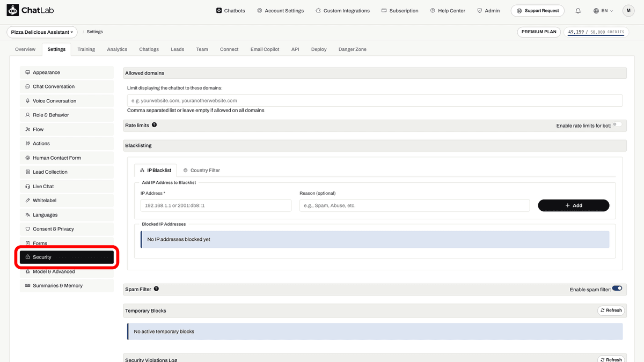Image resolution: width=644 pixels, height=362 pixels.
Task: Toggle Enable rate limits for bot switch
Action: [x=617, y=124]
